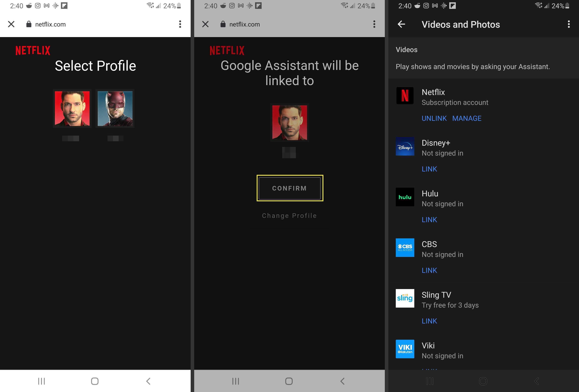Tap the CBS All Access icon
Image resolution: width=579 pixels, height=392 pixels.
[405, 248]
